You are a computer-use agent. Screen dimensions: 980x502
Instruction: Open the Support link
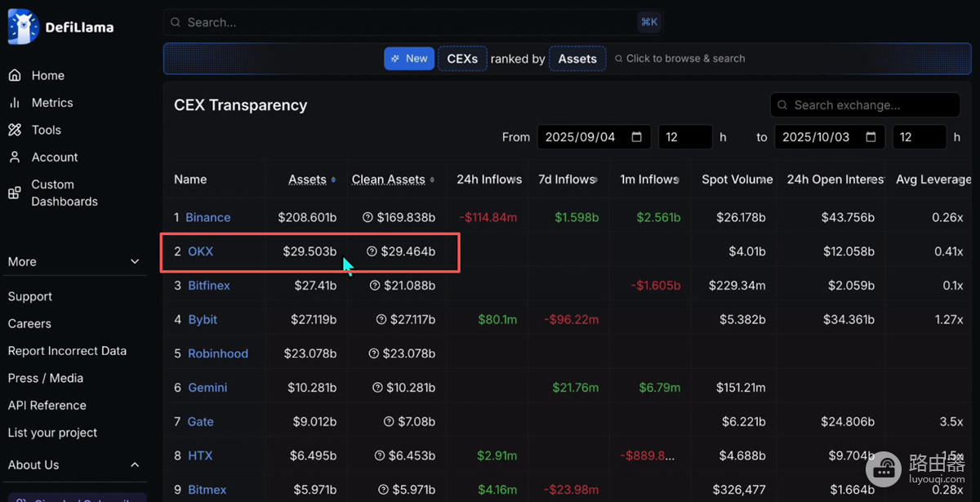(x=30, y=296)
